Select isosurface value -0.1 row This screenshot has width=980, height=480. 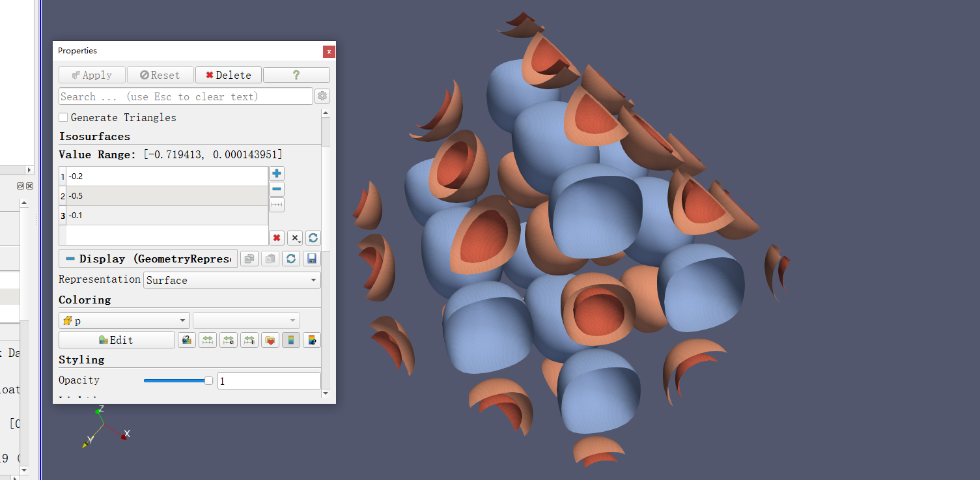click(167, 216)
